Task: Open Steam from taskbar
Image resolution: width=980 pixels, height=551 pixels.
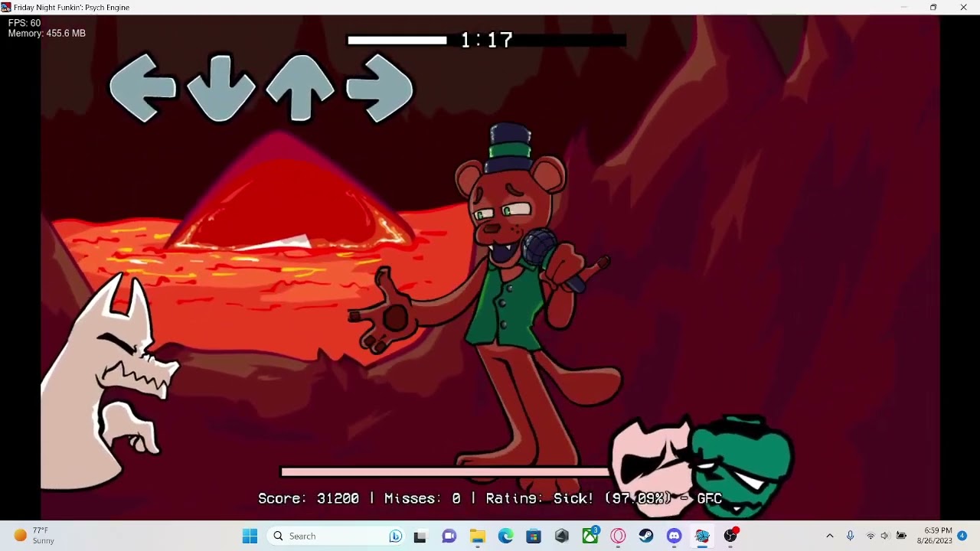Action: tap(646, 536)
